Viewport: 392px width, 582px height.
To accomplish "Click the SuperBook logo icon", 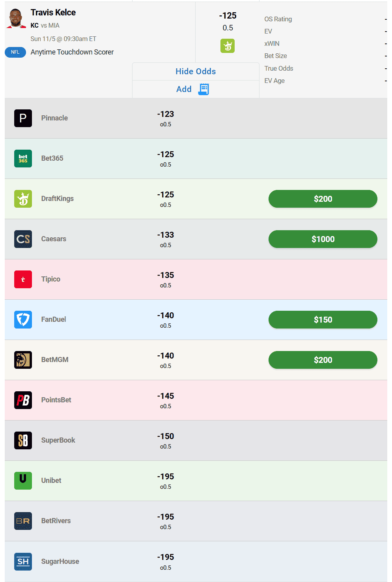I will 23,440.
